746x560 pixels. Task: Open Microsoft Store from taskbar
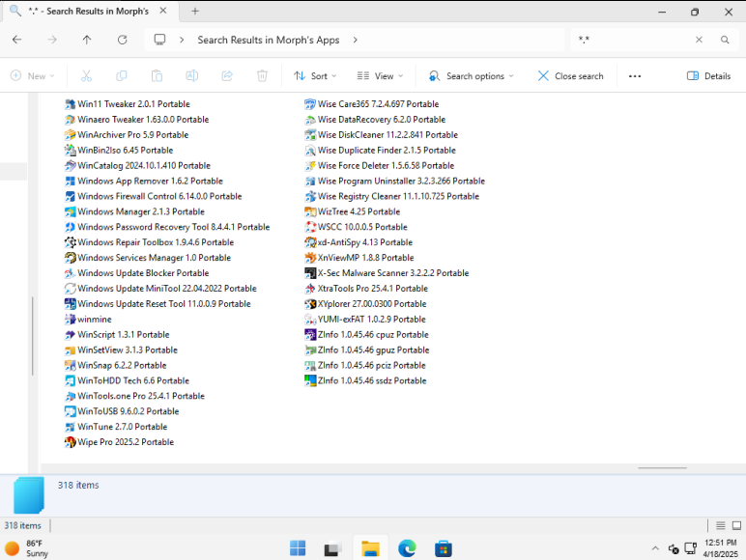point(443,548)
